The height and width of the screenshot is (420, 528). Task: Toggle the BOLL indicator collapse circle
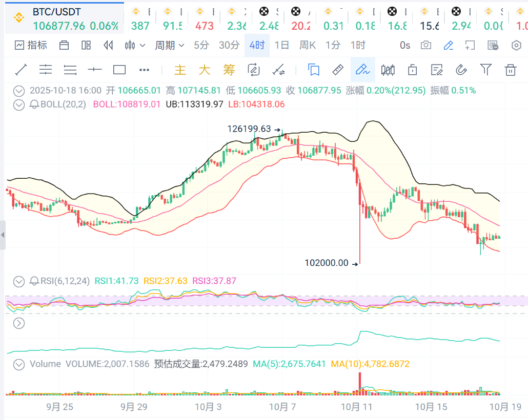coord(19,104)
